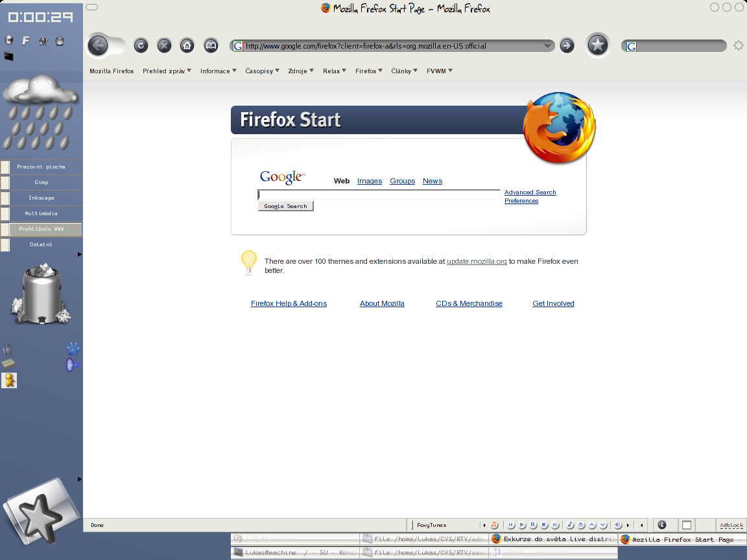Open the Zdroje bookmark folder

[301, 71]
